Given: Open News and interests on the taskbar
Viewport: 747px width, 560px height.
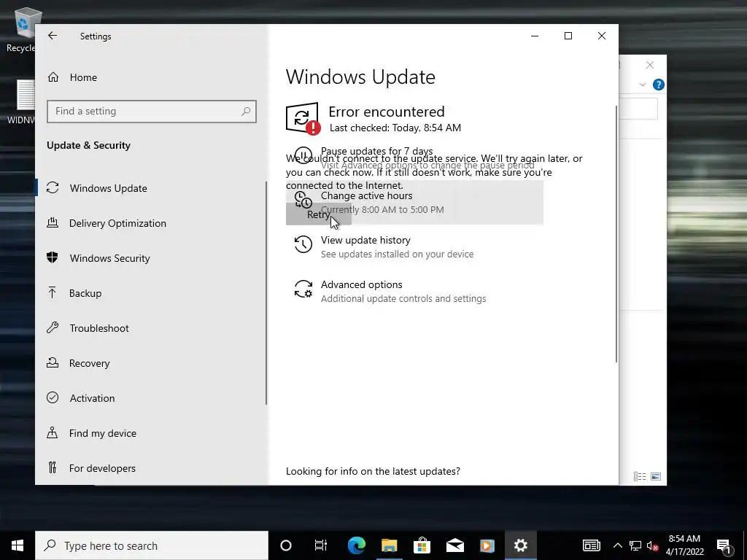Looking at the screenshot, I should 591,545.
